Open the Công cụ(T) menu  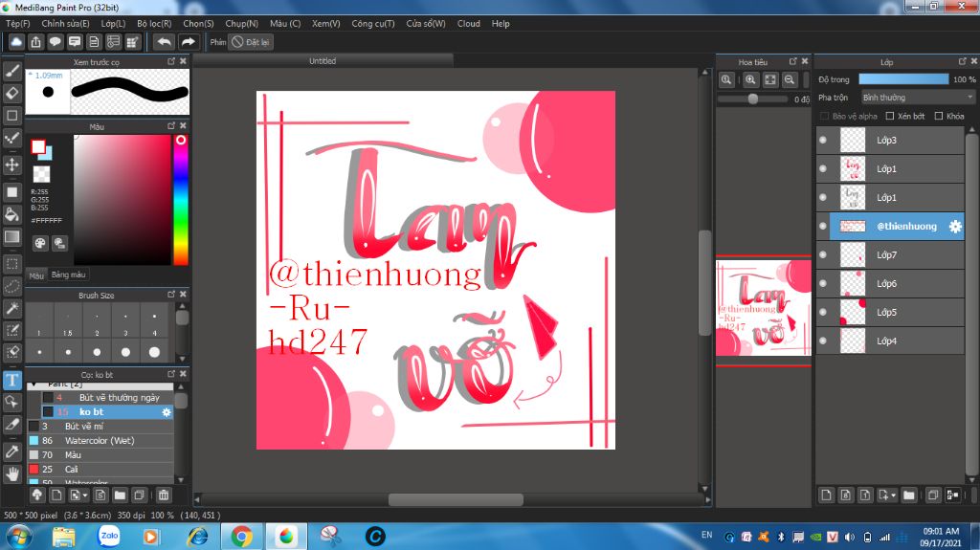(x=373, y=24)
